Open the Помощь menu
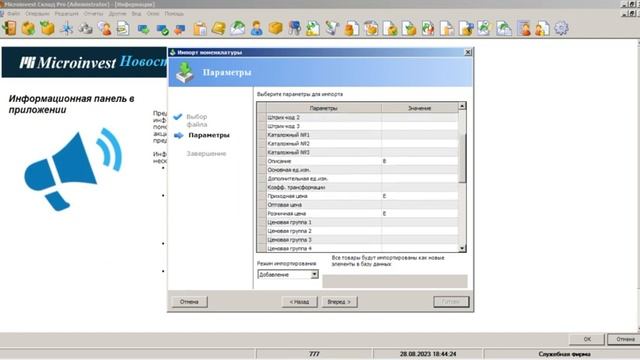 tap(174, 13)
